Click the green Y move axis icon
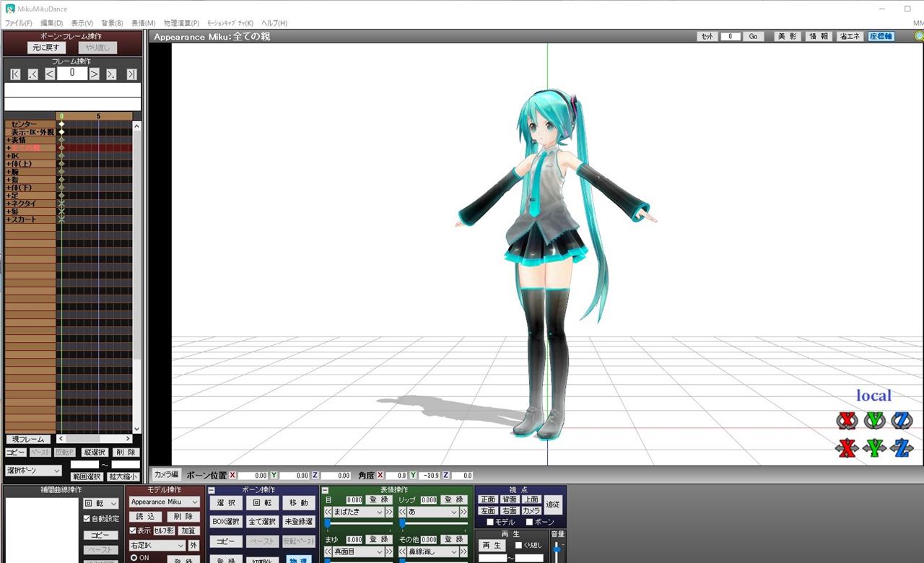924x563 pixels. (875, 448)
